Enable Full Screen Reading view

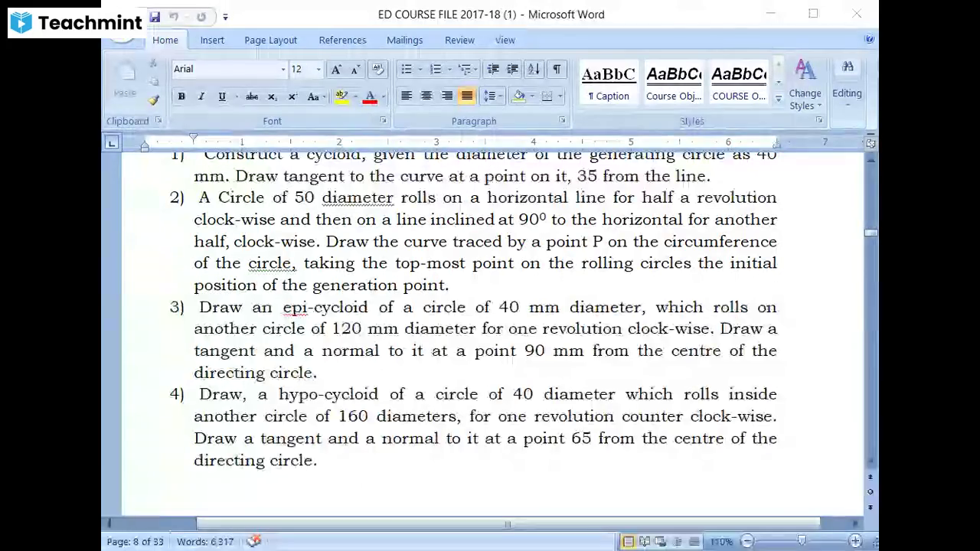(x=644, y=541)
